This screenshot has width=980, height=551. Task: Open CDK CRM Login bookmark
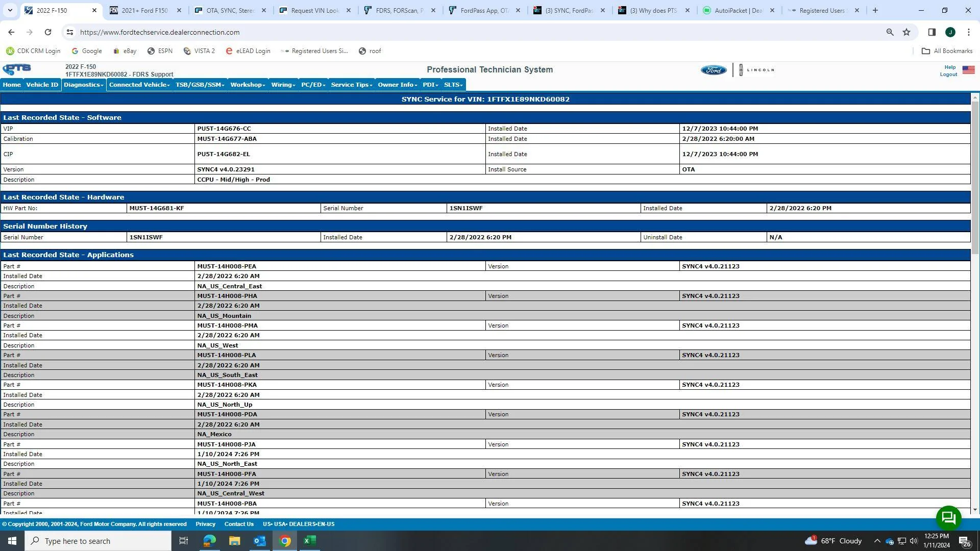33,51
